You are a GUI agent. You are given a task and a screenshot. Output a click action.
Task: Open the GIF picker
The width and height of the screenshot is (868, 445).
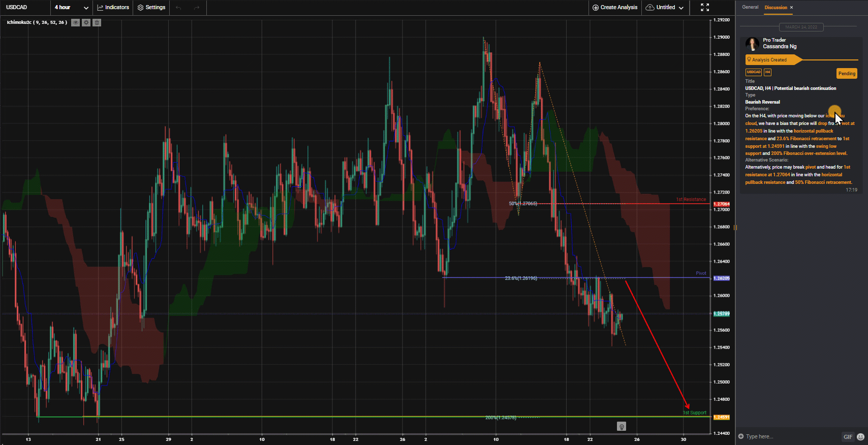tap(848, 436)
